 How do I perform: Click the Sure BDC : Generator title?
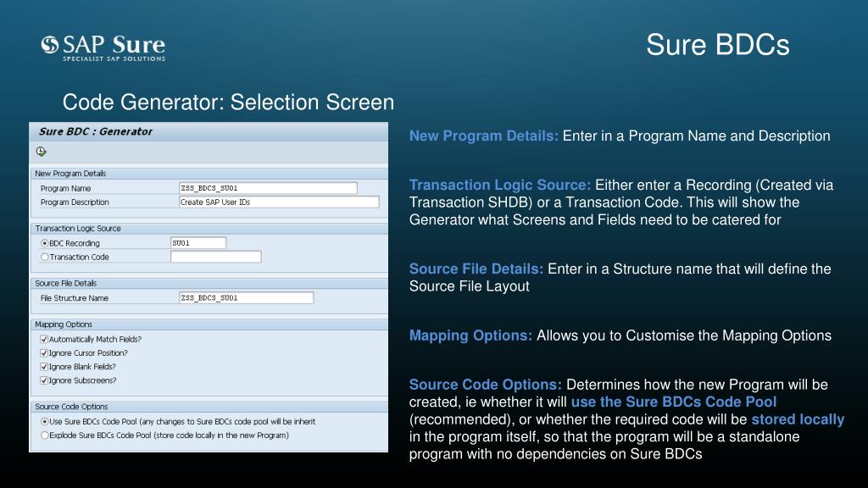(95, 131)
